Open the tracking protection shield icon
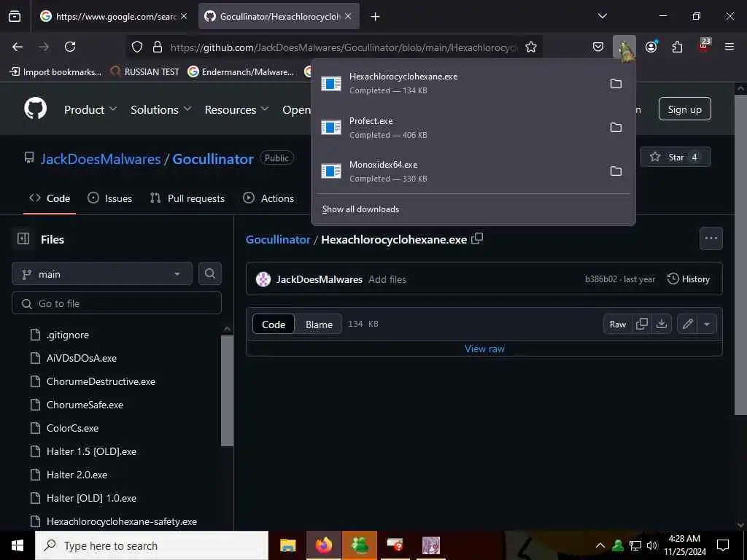 (x=137, y=47)
